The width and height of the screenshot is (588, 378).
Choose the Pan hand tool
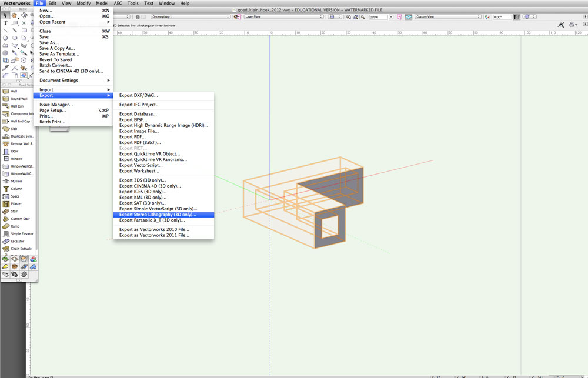(14, 15)
